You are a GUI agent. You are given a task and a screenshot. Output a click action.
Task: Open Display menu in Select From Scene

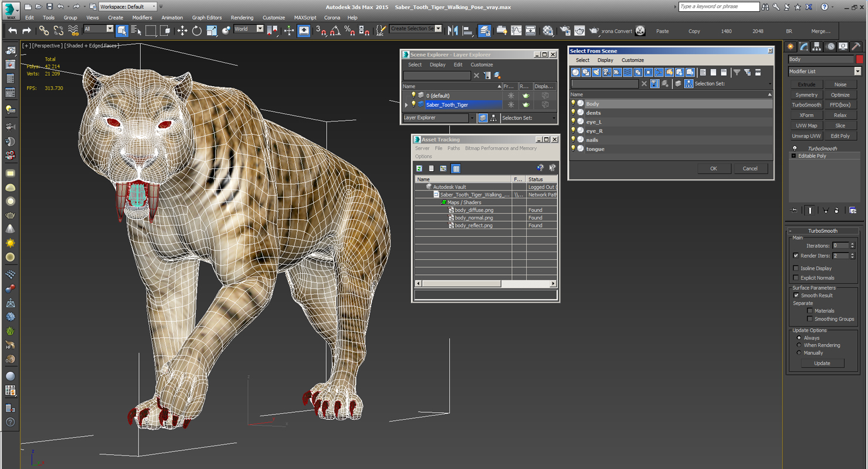click(x=605, y=60)
